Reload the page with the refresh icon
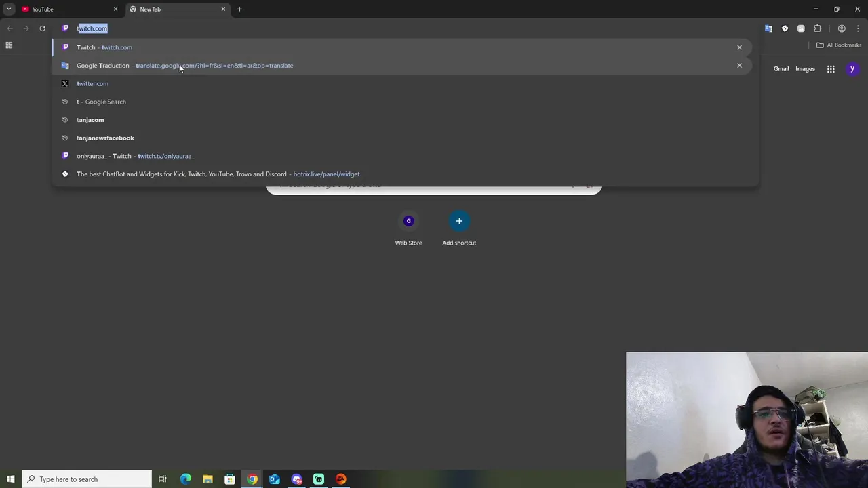The image size is (868, 488). pyautogui.click(x=42, y=28)
